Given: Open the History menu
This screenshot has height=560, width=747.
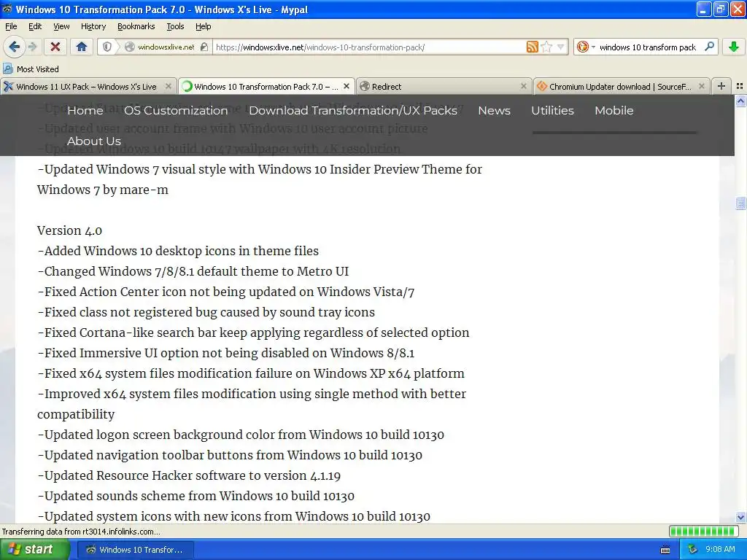Looking at the screenshot, I should pos(93,26).
